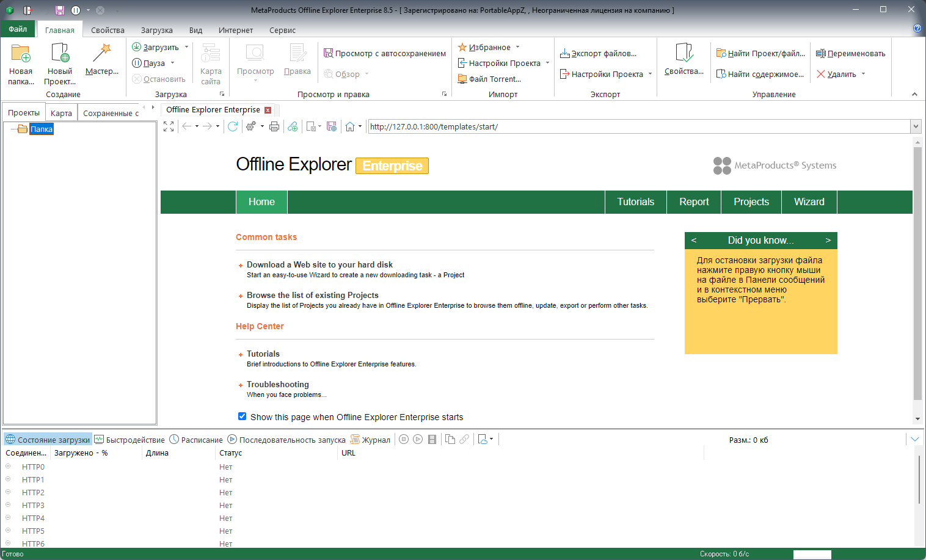Switch to the Сервис ribbon tab
Image resolution: width=926 pixels, height=560 pixels.
[282, 29]
